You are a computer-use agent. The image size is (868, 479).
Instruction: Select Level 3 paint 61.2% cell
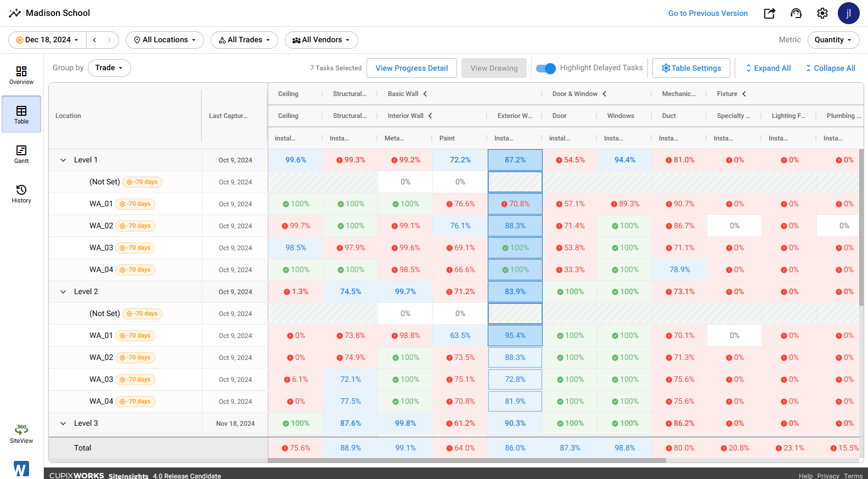pos(460,424)
